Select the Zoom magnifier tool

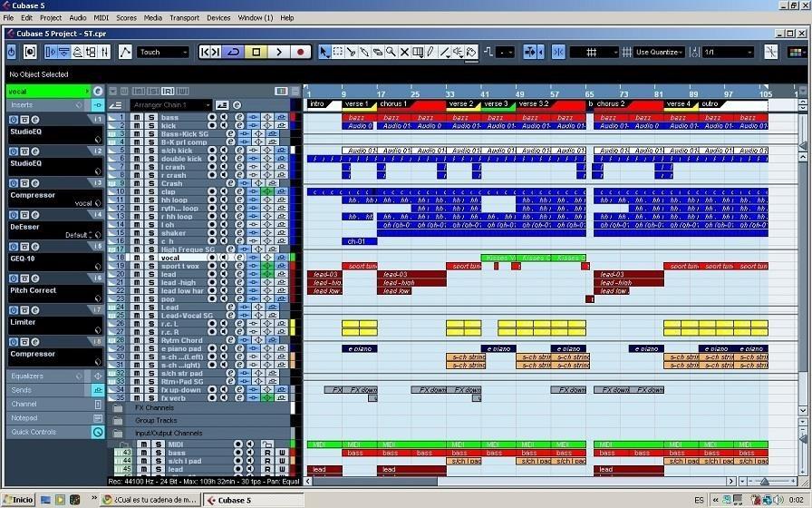(x=391, y=52)
